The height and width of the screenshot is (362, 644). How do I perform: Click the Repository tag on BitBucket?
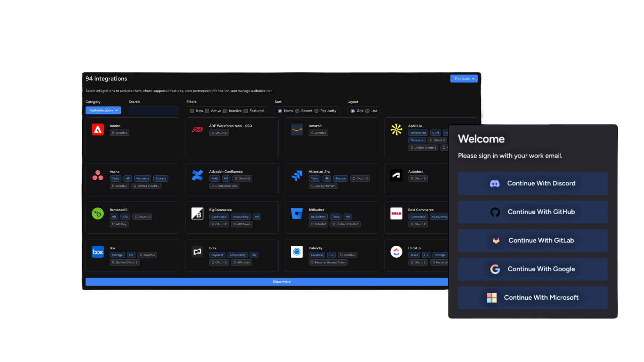click(x=318, y=217)
